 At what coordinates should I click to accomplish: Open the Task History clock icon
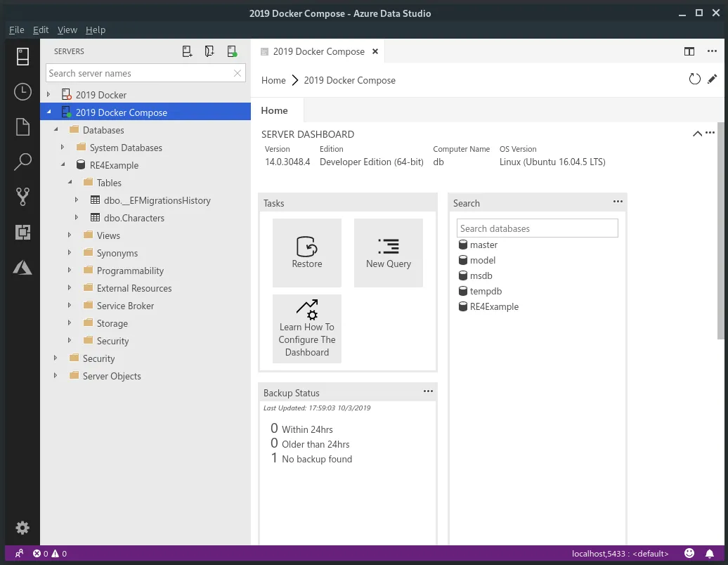[x=22, y=92]
